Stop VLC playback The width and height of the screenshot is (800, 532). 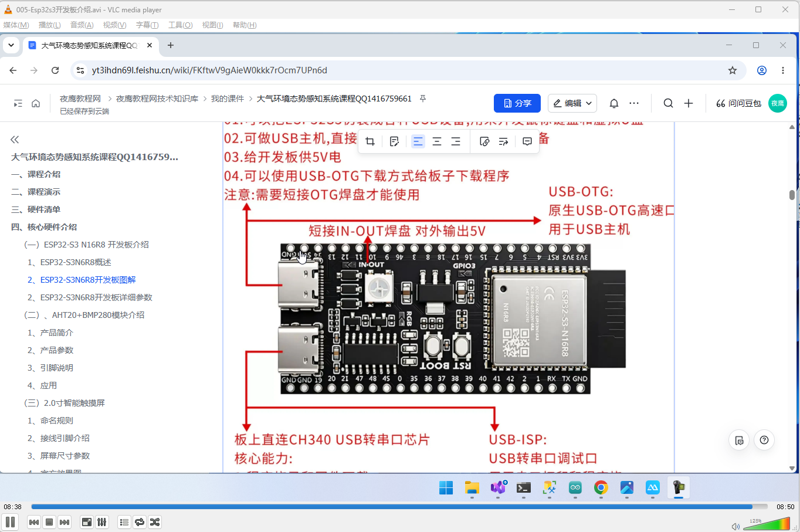[x=49, y=522]
